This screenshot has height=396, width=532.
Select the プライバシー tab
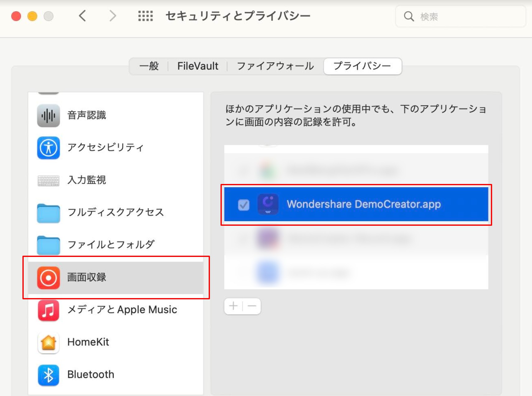[363, 66]
